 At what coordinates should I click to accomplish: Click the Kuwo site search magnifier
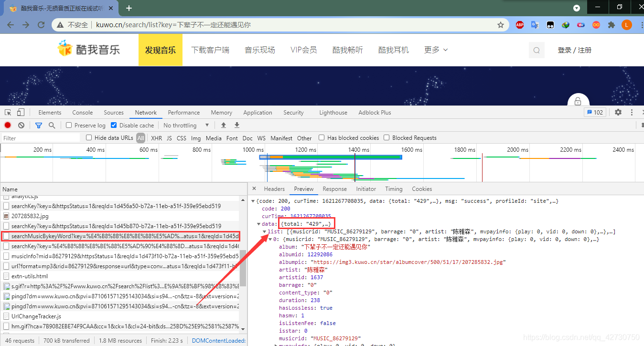[x=537, y=50]
